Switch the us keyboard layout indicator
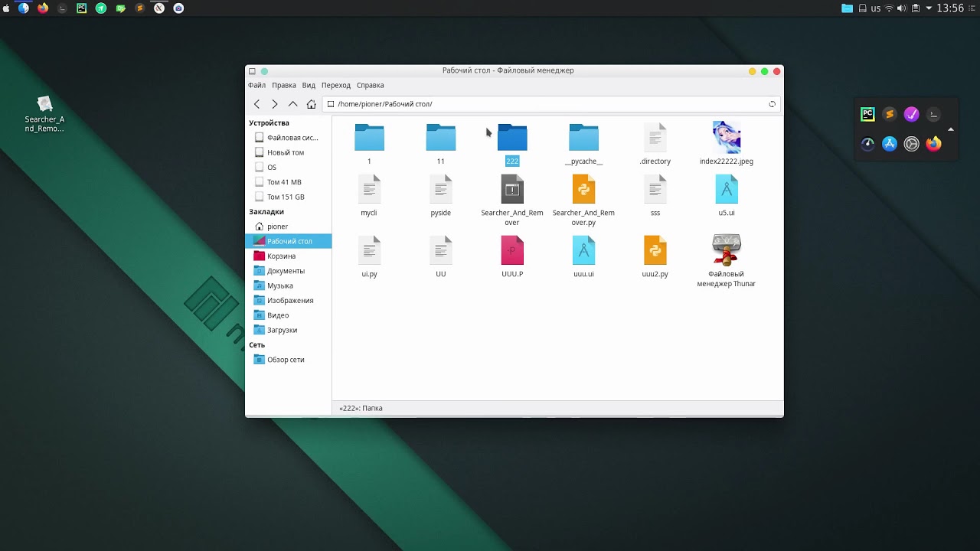 875,8
